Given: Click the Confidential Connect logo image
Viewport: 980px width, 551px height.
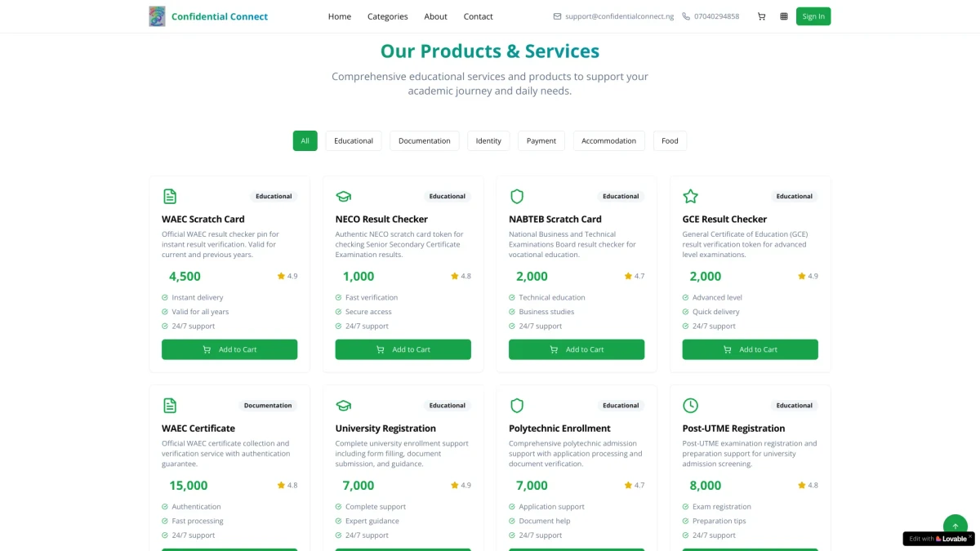Looking at the screenshot, I should pos(157,16).
